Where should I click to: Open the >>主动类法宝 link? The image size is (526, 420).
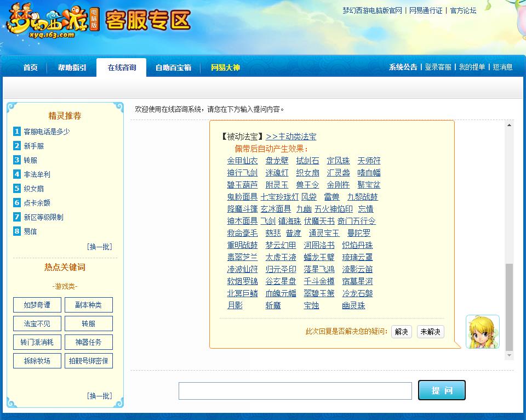(x=291, y=137)
